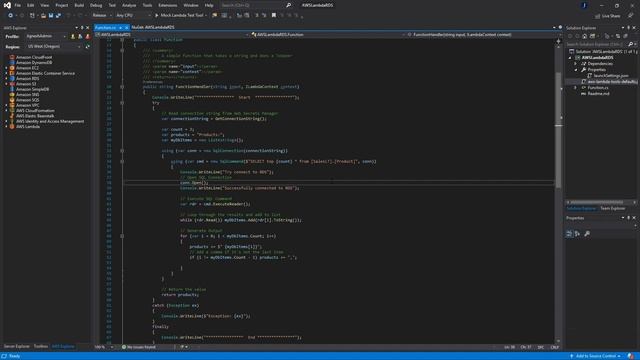Collapse the FunctionHandler method outline marker
The height and width of the screenshot is (360, 640).
[122, 87]
